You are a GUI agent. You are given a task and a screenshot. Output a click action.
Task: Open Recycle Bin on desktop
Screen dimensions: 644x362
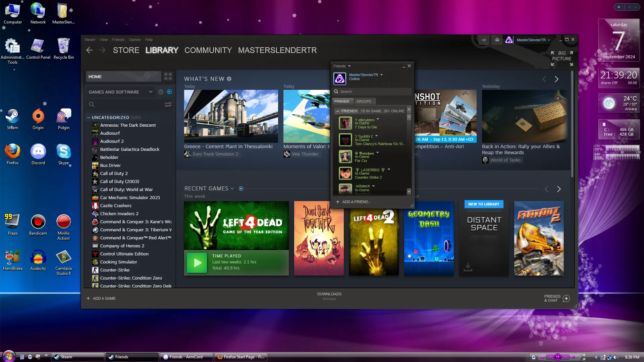pos(63,49)
